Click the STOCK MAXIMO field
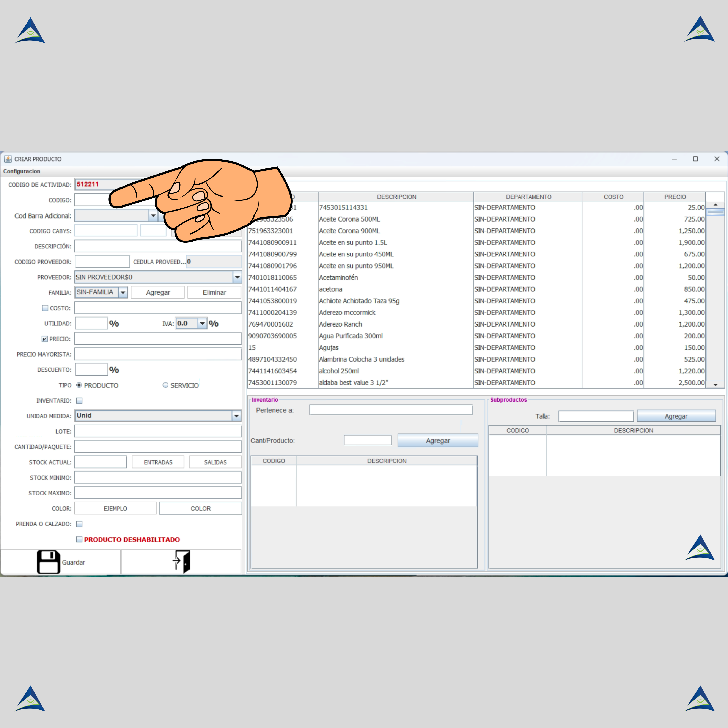This screenshot has width=728, height=728. [158, 493]
